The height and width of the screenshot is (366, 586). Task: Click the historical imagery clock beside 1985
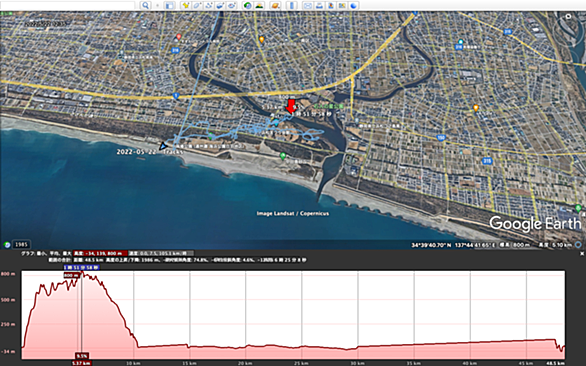pos(7,244)
